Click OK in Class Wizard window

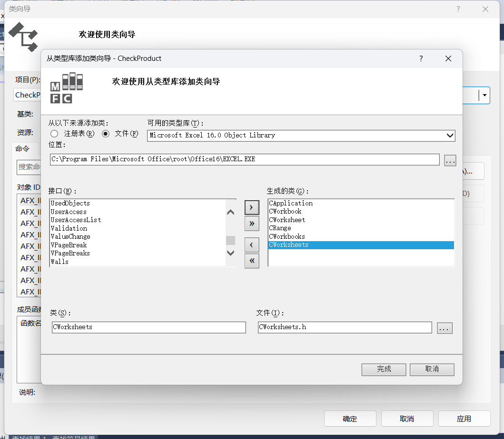point(350,419)
